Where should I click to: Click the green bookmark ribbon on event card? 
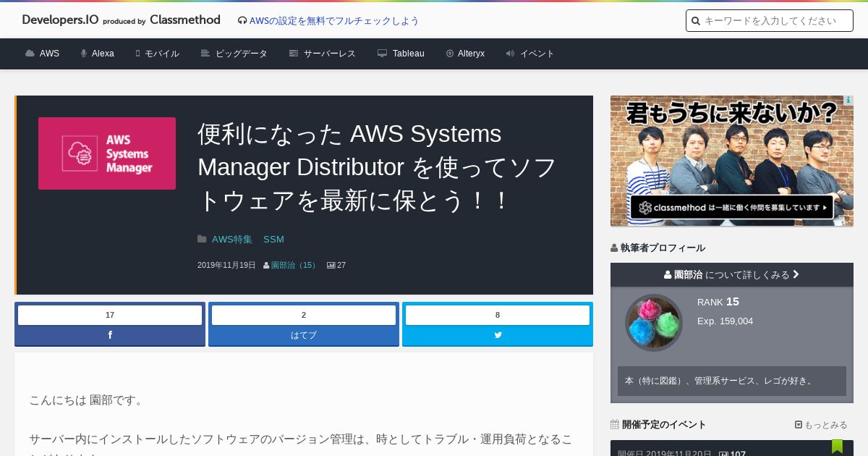837,447
